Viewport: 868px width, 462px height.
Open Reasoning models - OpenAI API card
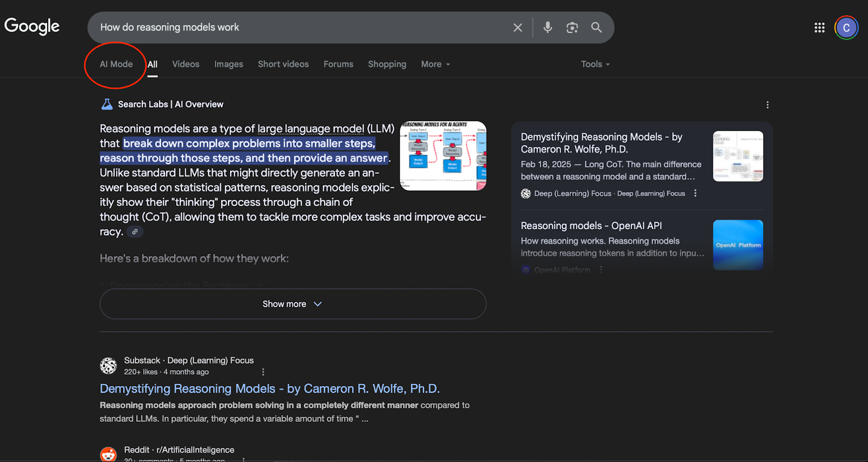(642, 246)
